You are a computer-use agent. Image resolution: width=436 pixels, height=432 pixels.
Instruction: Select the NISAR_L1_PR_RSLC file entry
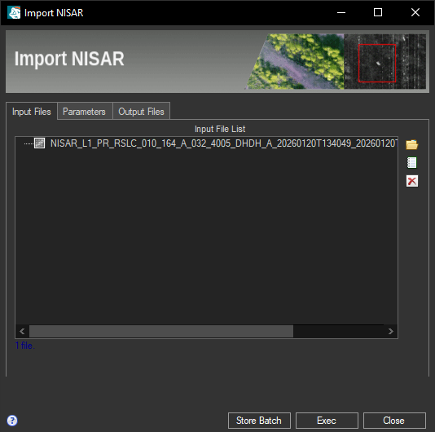(x=223, y=143)
